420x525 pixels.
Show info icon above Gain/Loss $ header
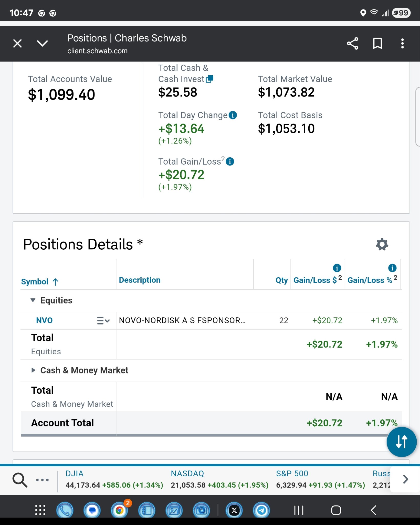click(x=337, y=268)
